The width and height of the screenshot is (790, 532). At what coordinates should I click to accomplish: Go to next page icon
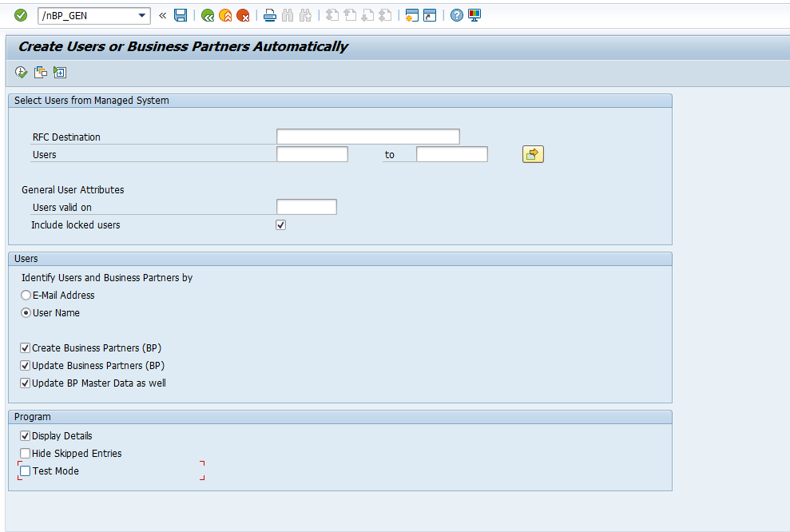click(x=367, y=16)
